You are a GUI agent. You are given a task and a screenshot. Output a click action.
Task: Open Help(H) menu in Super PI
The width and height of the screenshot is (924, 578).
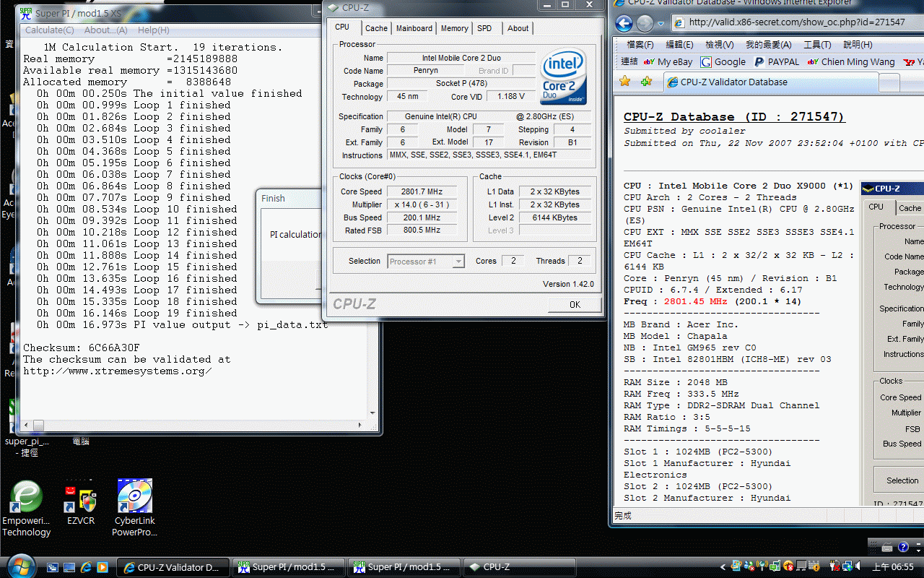click(x=153, y=30)
